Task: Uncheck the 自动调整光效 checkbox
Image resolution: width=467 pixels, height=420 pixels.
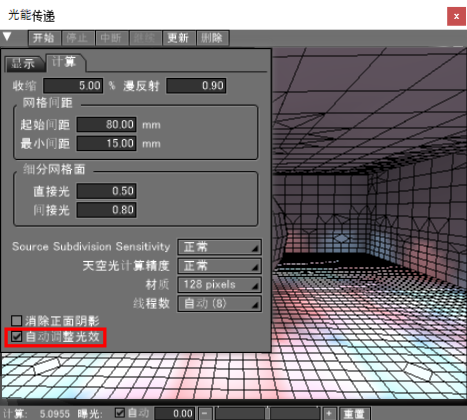Action: click(16, 336)
